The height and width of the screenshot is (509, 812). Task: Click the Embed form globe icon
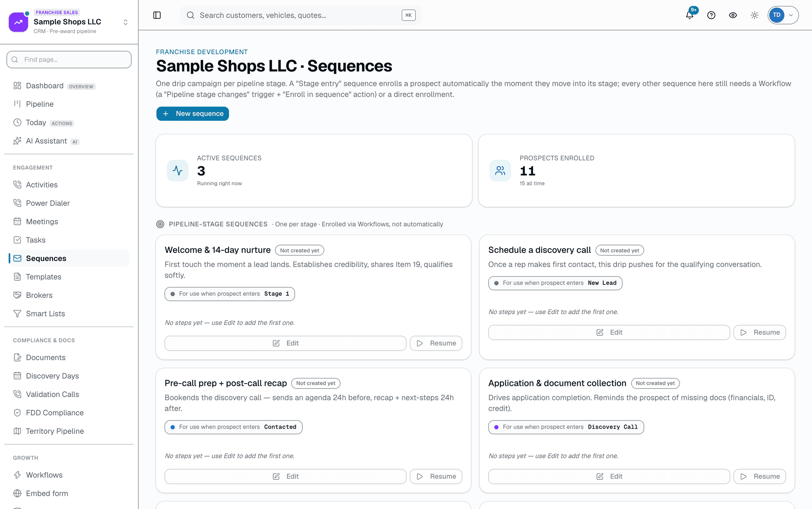click(17, 493)
